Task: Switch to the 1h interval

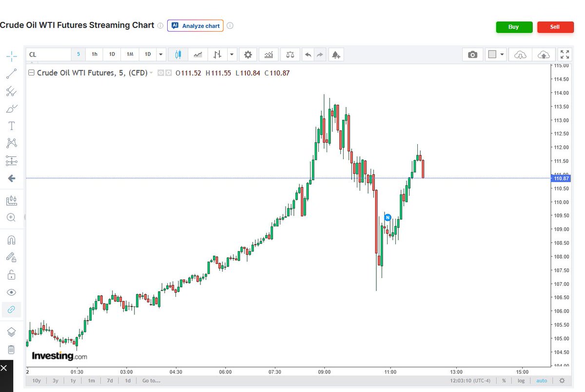Action: tap(95, 55)
